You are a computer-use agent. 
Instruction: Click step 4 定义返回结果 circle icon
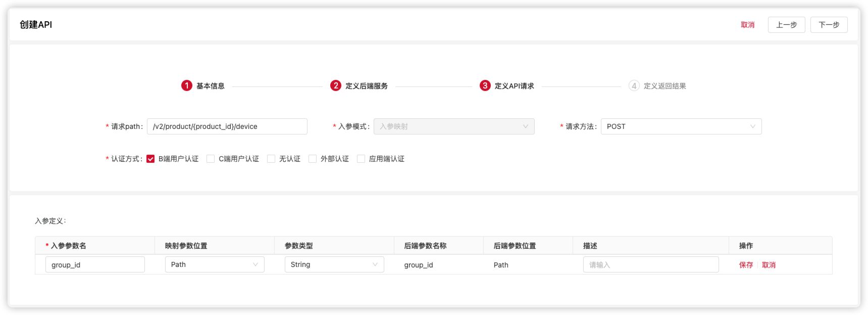634,85
